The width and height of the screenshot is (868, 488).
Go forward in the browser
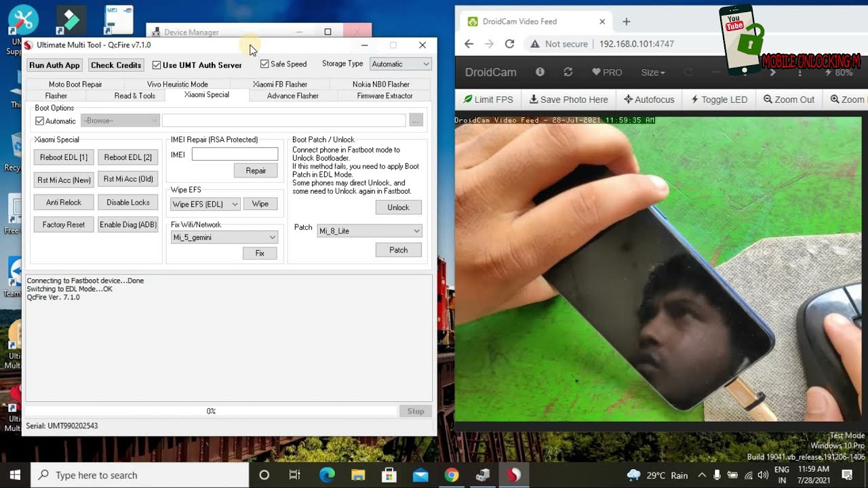click(489, 43)
